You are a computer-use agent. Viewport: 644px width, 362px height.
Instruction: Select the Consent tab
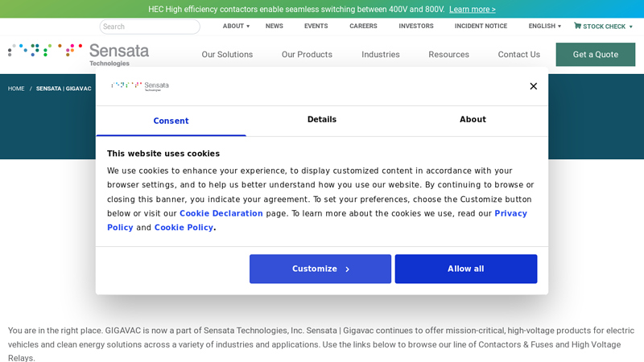[x=171, y=121]
